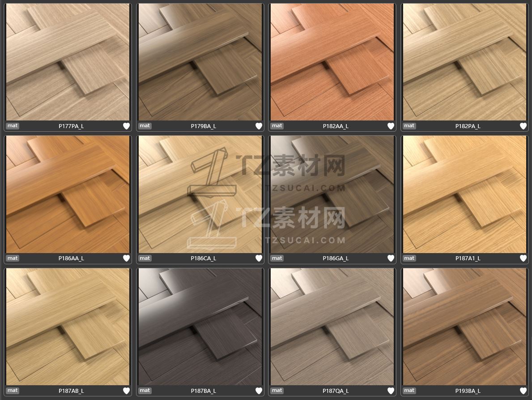This screenshot has height=400, width=532.
Task: Click the mat badge on P186AA_L
Action: 13,258
